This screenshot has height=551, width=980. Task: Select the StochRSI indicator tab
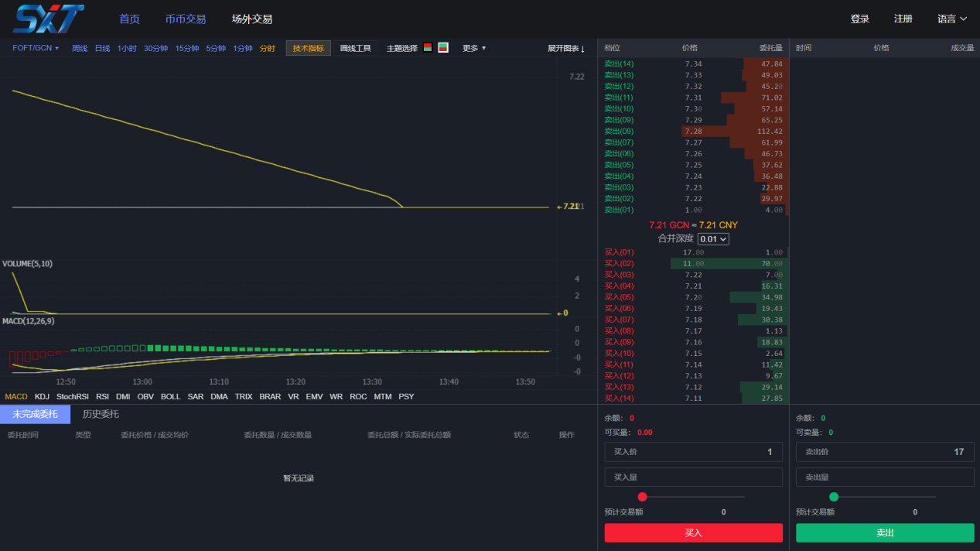tap(73, 397)
